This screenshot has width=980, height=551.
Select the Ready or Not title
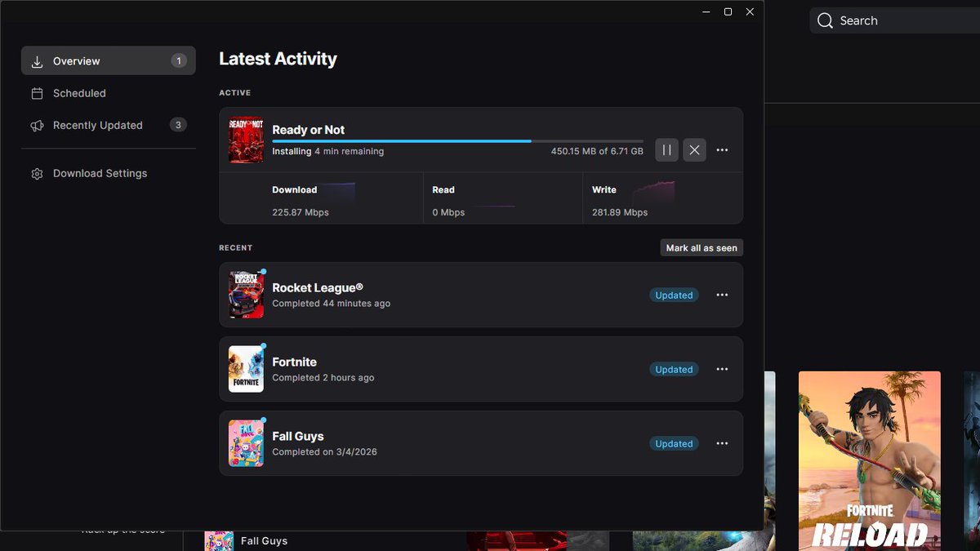[309, 130]
